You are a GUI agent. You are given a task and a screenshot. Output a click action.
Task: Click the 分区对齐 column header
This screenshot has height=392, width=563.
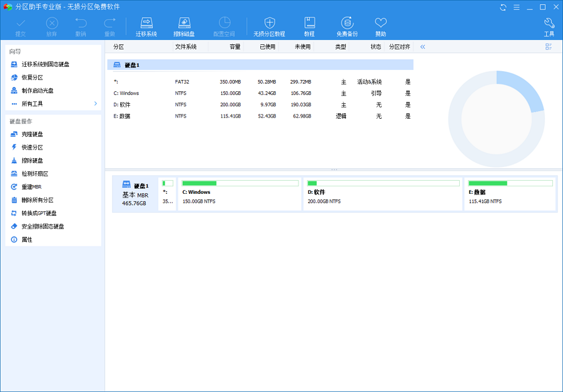400,47
